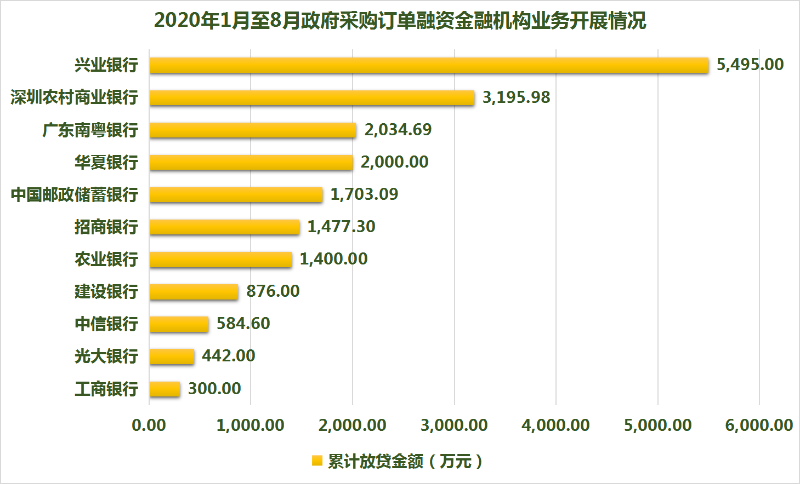Click axis value 5,000.00

point(658,425)
